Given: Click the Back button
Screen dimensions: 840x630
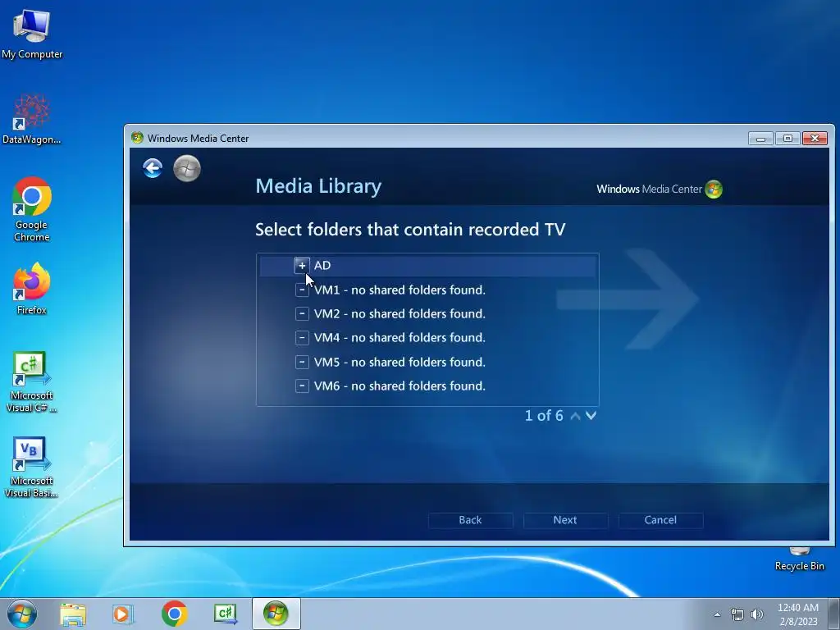Looking at the screenshot, I should click(x=470, y=520).
